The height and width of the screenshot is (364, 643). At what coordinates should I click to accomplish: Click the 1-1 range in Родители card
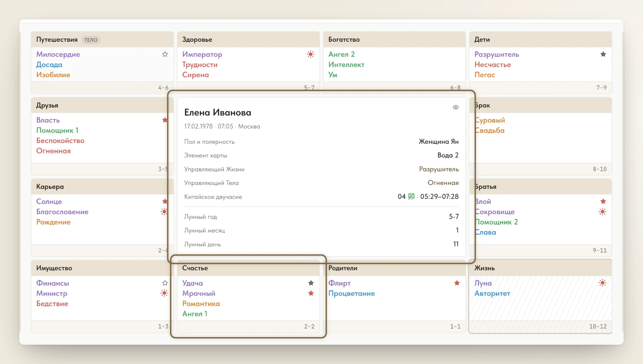pyautogui.click(x=455, y=327)
